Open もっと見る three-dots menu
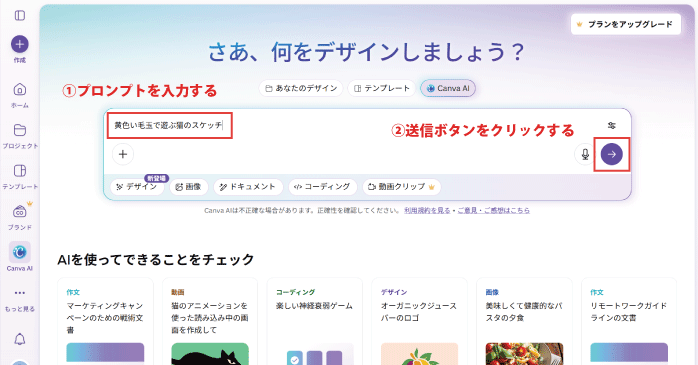Screen dimensions: 698x365 (x=20, y=300)
